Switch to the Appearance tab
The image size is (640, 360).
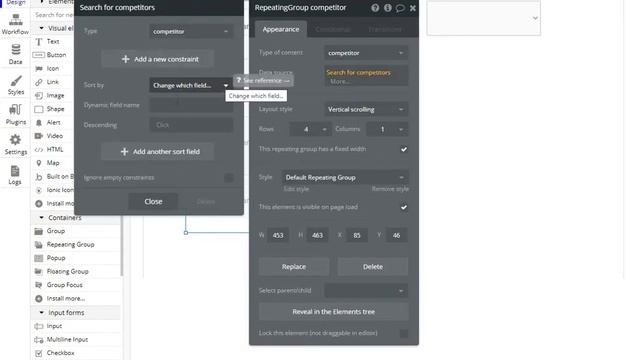pyautogui.click(x=281, y=29)
